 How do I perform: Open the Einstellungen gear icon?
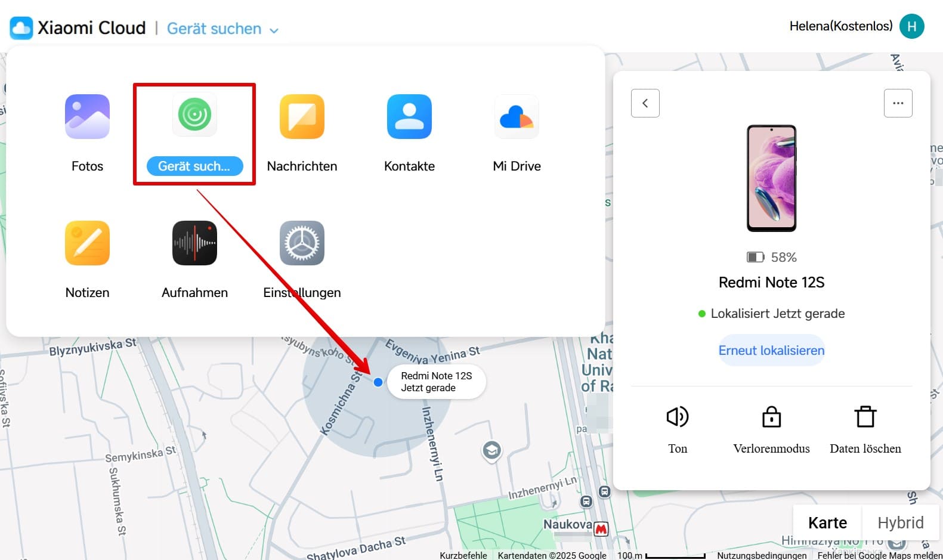coord(302,243)
